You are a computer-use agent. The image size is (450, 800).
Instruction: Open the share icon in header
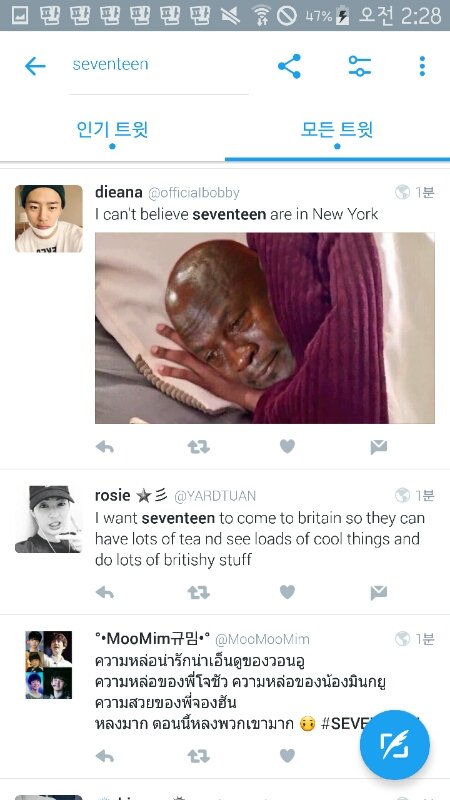click(x=289, y=66)
